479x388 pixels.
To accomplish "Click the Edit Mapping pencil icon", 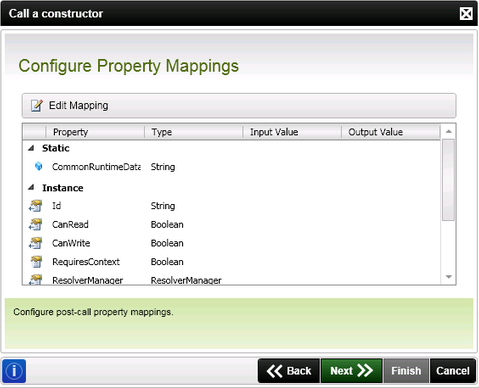I will (36, 105).
